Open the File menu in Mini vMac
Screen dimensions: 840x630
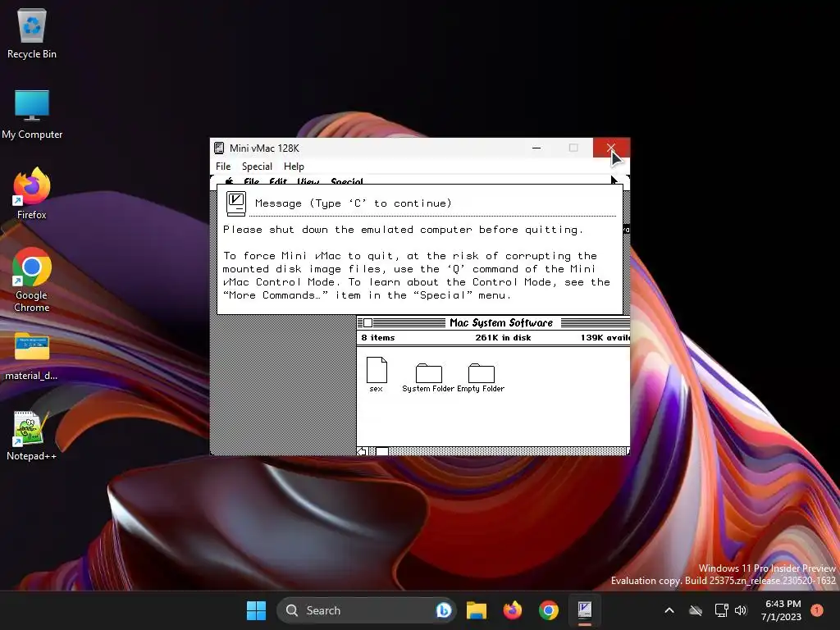223,167
